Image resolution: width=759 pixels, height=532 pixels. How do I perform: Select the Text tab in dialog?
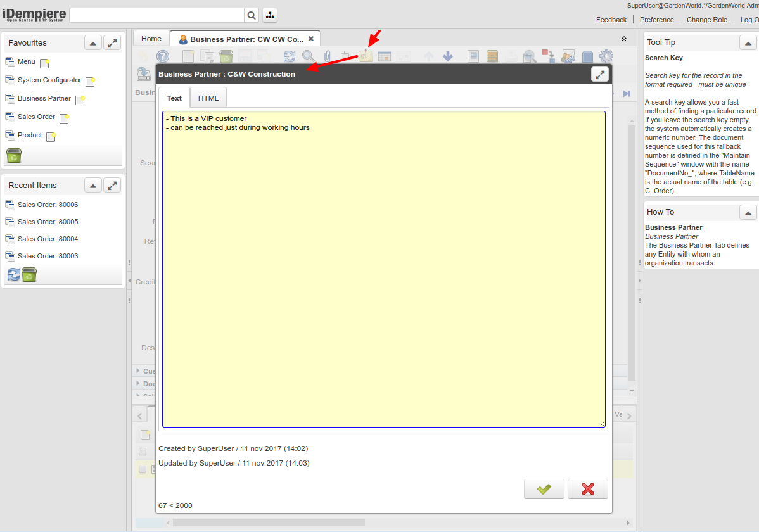click(174, 98)
